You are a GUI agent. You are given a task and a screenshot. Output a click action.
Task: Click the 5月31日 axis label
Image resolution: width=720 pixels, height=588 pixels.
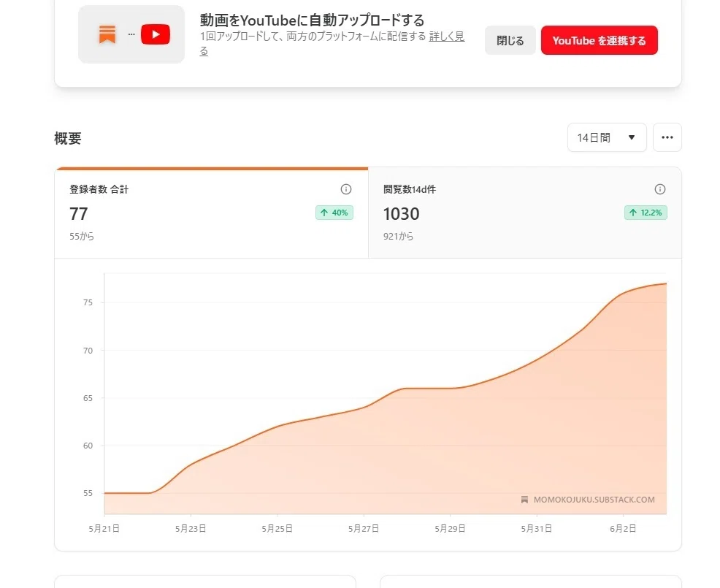[536, 529]
